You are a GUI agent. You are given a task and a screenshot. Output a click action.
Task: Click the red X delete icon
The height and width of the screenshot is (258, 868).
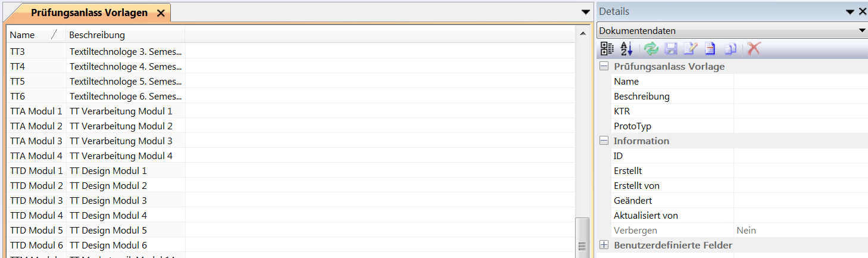[x=754, y=49]
